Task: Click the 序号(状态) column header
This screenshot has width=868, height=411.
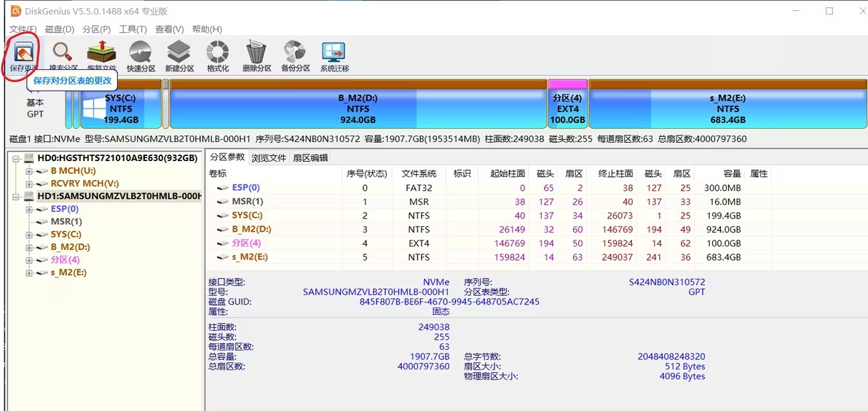Action: click(366, 173)
